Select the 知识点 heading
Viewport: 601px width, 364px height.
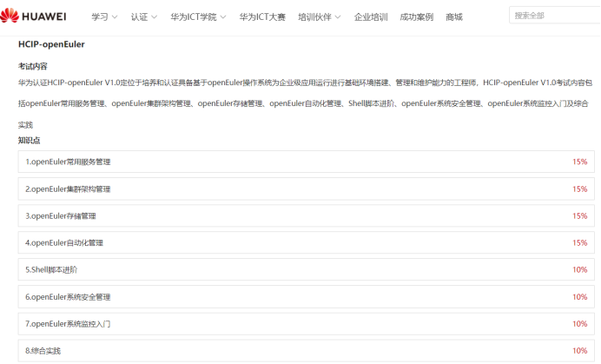pos(30,141)
